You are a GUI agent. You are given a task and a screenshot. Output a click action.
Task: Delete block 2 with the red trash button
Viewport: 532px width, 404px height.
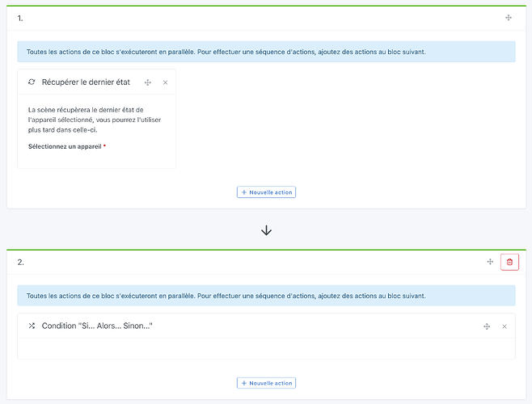pos(509,262)
